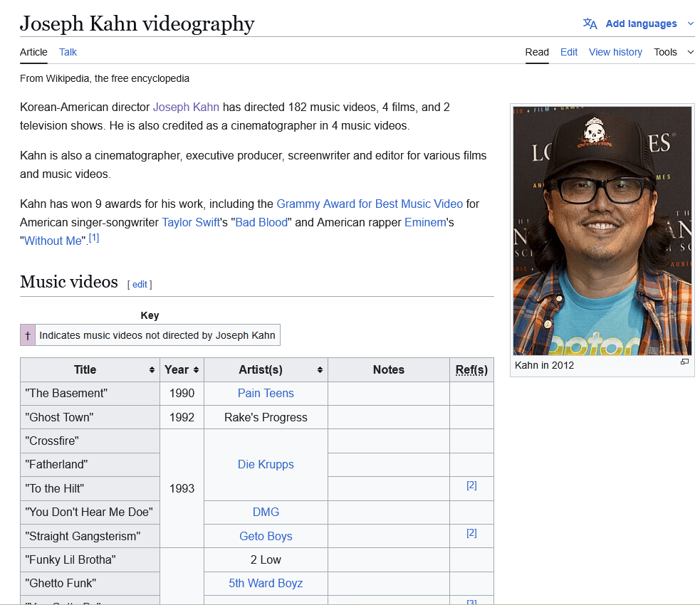Select "Ghost Town" title cell
Image resolution: width=700 pixels, height=605 pixels.
tap(90, 417)
